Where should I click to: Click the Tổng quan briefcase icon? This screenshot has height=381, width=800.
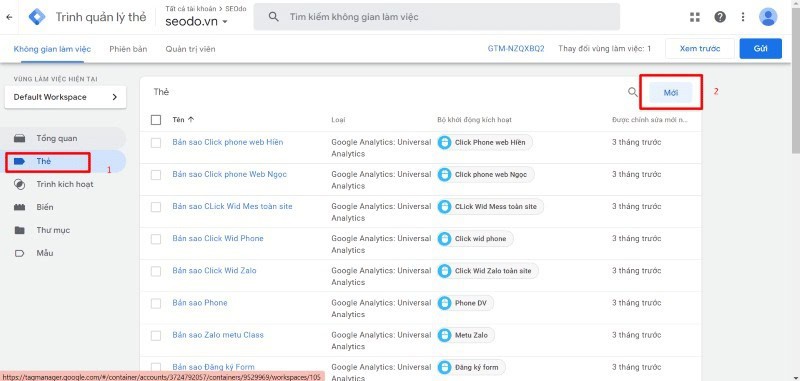pos(19,138)
